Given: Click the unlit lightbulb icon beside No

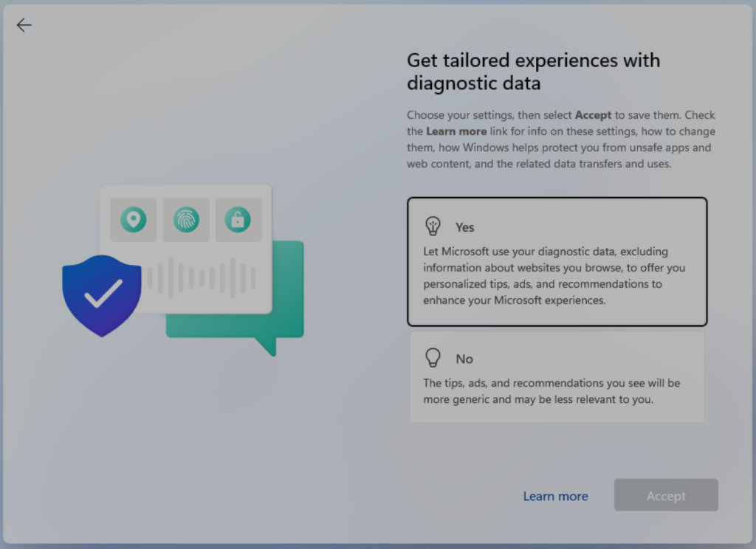Looking at the screenshot, I should (433, 358).
